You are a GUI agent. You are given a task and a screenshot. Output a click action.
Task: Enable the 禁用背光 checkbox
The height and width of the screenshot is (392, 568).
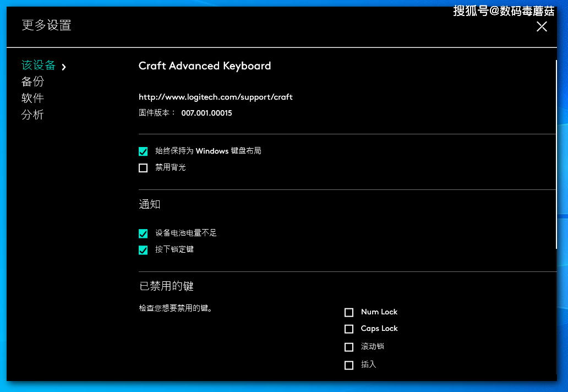coord(143,168)
